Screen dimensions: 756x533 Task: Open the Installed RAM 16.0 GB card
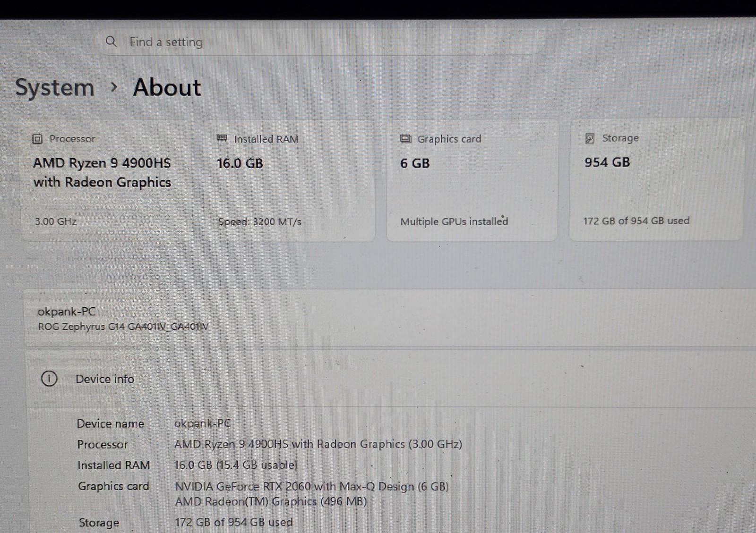(289, 181)
